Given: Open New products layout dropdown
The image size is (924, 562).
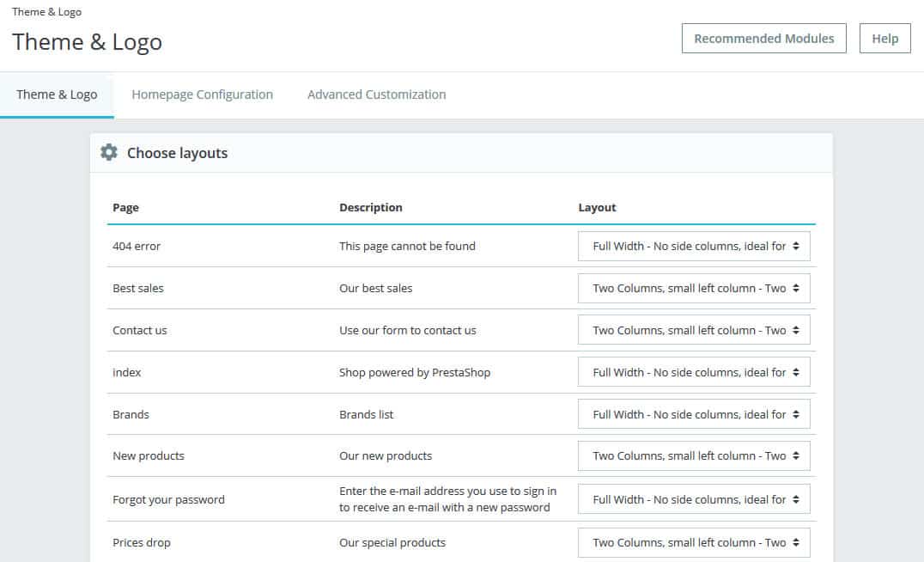Looking at the screenshot, I should [x=694, y=455].
